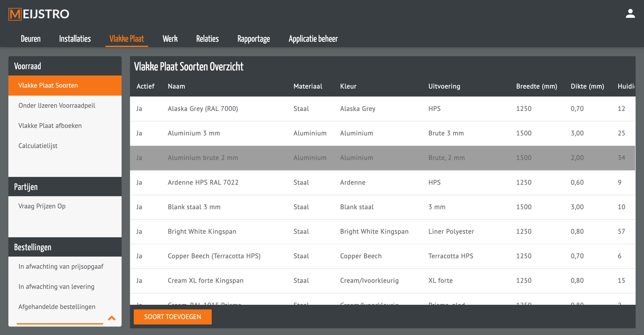
Task: Open the user account icon
Action: (x=630, y=14)
